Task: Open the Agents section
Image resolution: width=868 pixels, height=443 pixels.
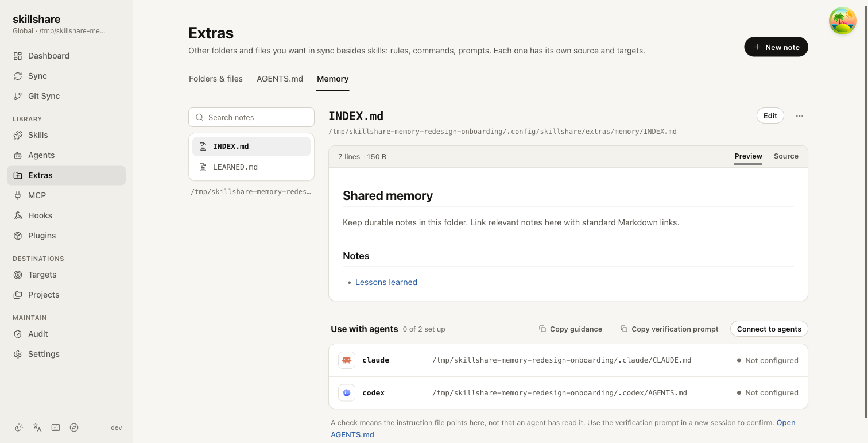Action: [66, 155]
